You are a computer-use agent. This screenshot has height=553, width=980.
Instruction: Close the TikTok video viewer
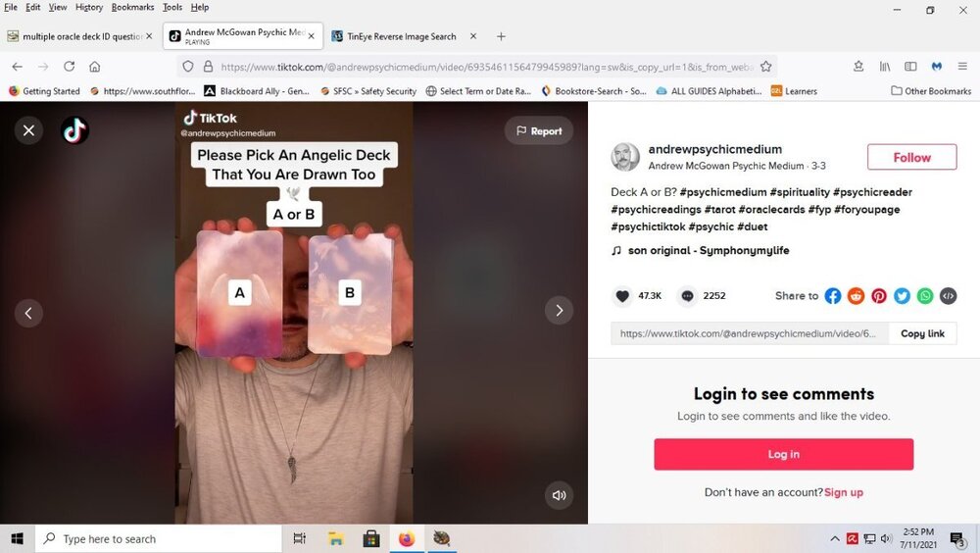click(28, 130)
